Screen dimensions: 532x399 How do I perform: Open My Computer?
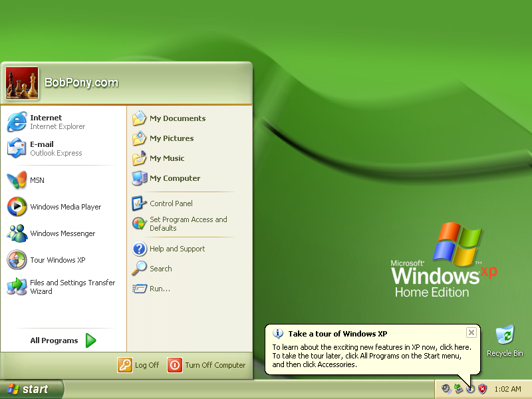click(x=190, y=178)
